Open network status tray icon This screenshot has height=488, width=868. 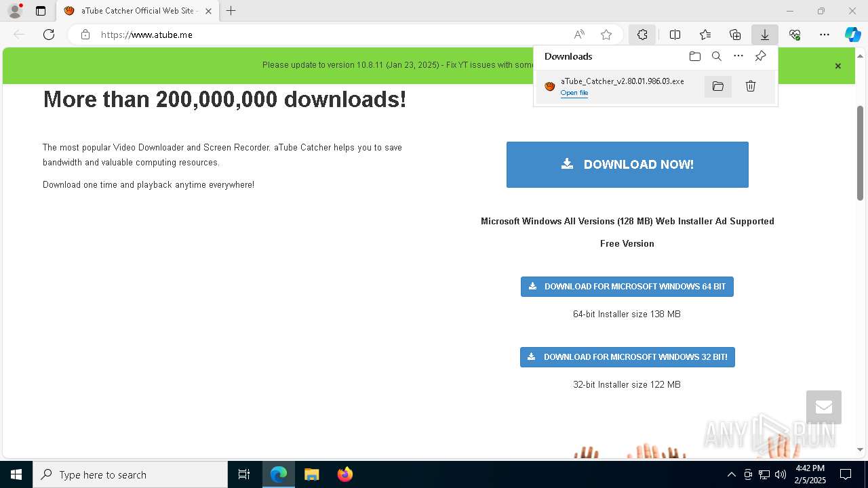pos(764,474)
